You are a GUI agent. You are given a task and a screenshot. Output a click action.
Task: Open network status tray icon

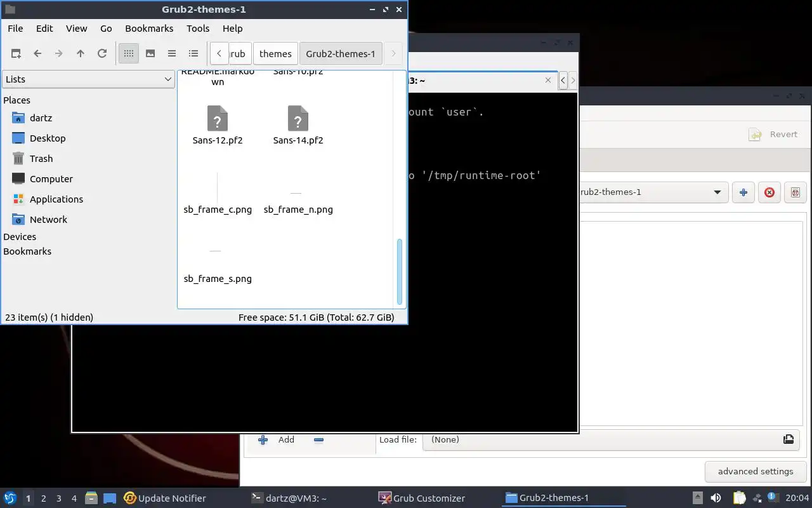[758, 498]
